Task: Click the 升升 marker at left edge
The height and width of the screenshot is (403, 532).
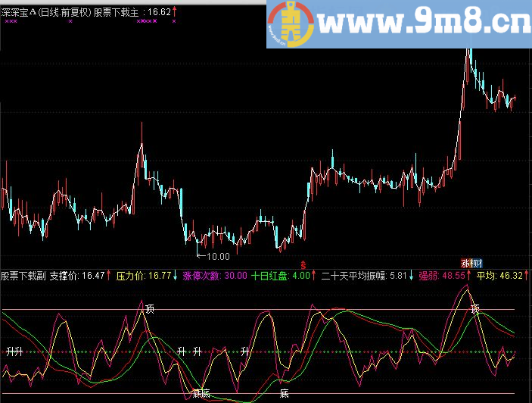Action: [14, 351]
